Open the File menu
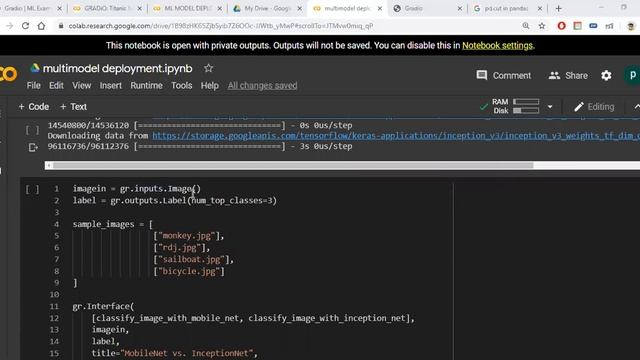The height and width of the screenshot is (360, 640). pyautogui.click(x=33, y=85)
